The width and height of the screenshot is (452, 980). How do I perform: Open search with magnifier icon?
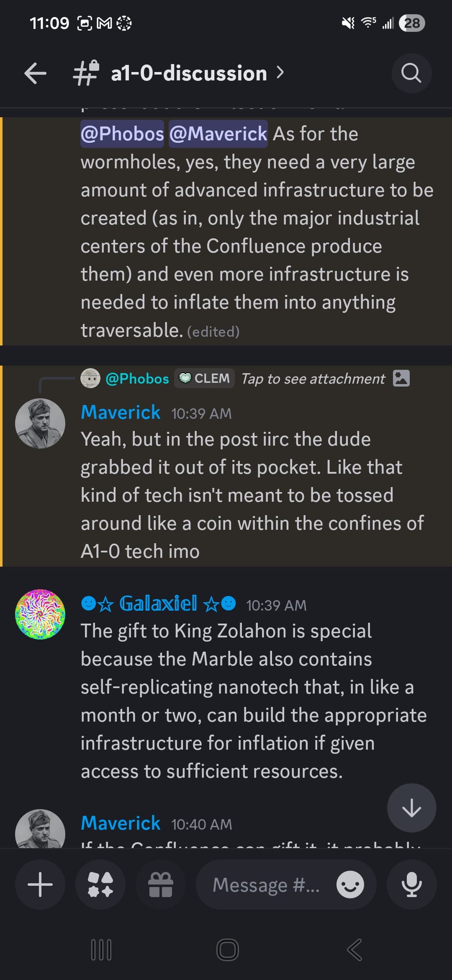(x=411, y=74)
